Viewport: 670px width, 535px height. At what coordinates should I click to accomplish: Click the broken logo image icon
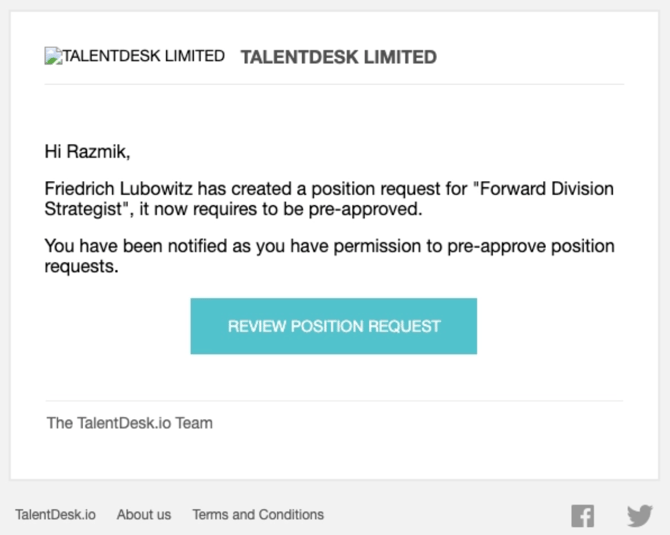(x=53, y=56)
